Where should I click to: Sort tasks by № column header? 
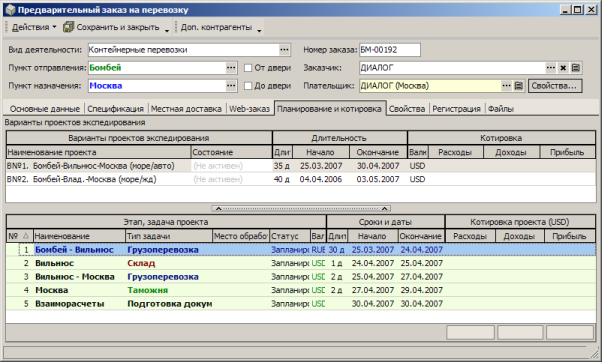click(20, 236)
